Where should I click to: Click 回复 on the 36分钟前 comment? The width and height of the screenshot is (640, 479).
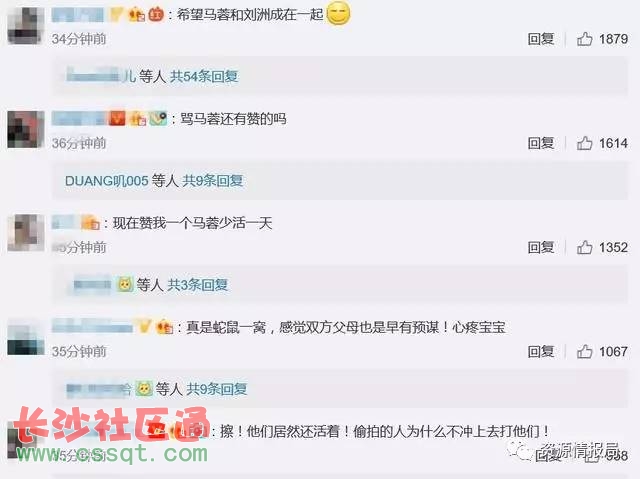[x=541, y=143]
